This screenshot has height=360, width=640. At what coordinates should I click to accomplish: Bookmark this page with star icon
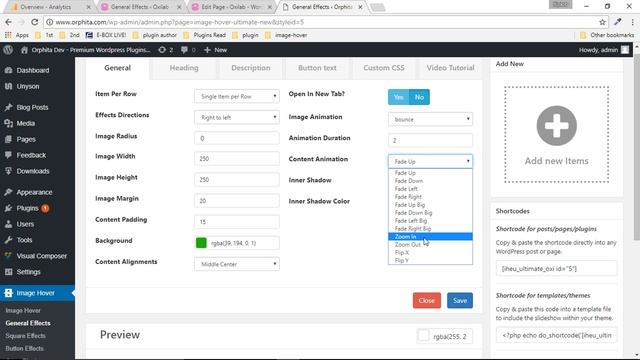click(x=602, y=22)
